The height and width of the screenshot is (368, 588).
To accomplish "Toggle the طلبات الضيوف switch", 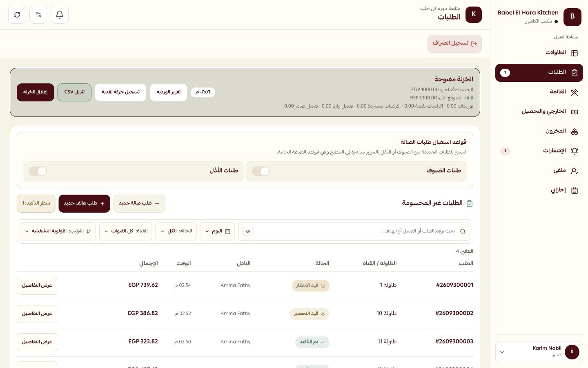I will tap(261, 171).
